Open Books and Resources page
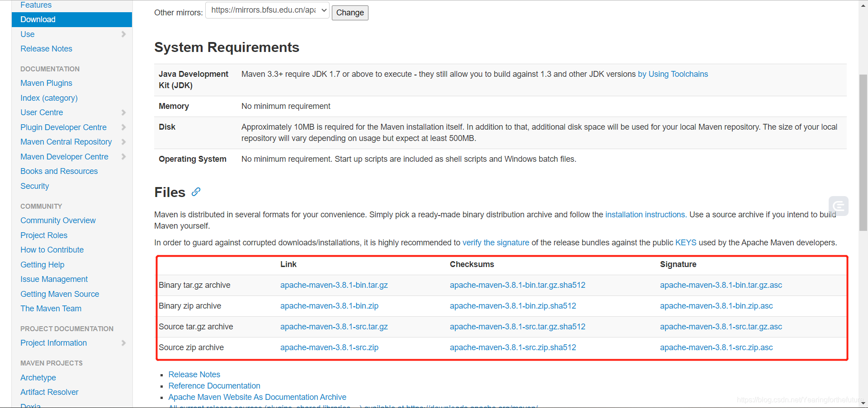868x408 pixels. point(59,171)
